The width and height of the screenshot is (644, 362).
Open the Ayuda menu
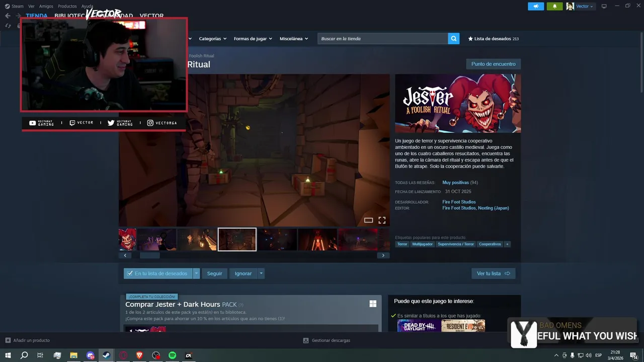pos(87,6)
